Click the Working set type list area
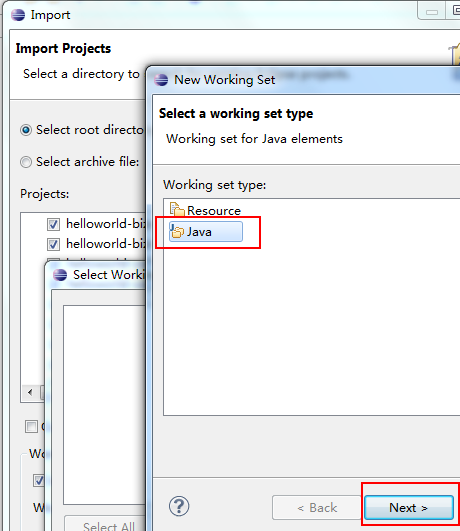Screen dimensions: 460x531 [x=312, y=307]
